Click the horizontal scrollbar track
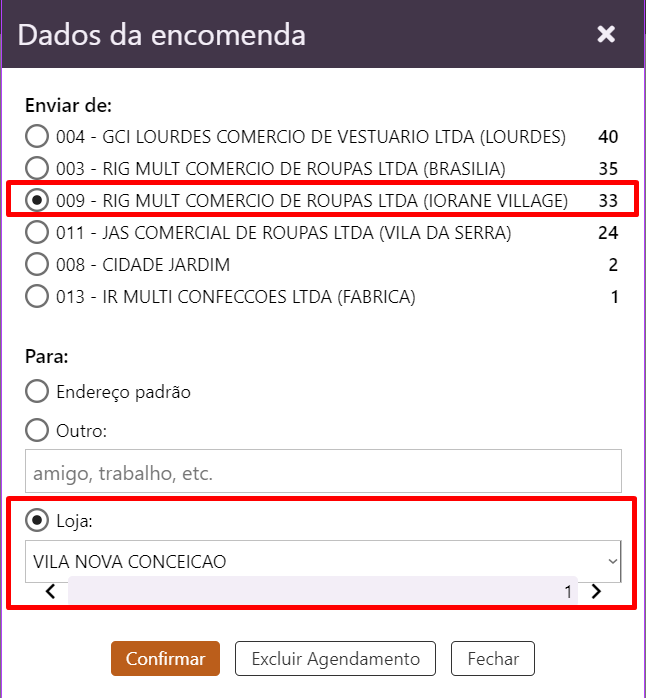 [320, 591]
